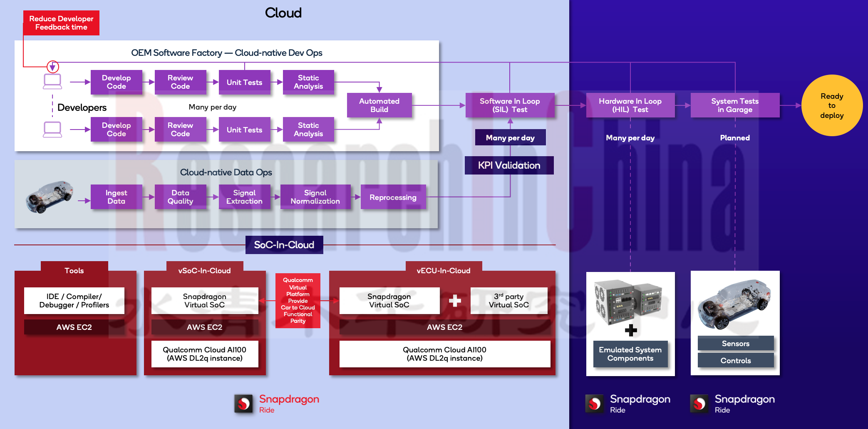Click the bottom-row Review Code box
868x429 pixels.
(181, 130)
